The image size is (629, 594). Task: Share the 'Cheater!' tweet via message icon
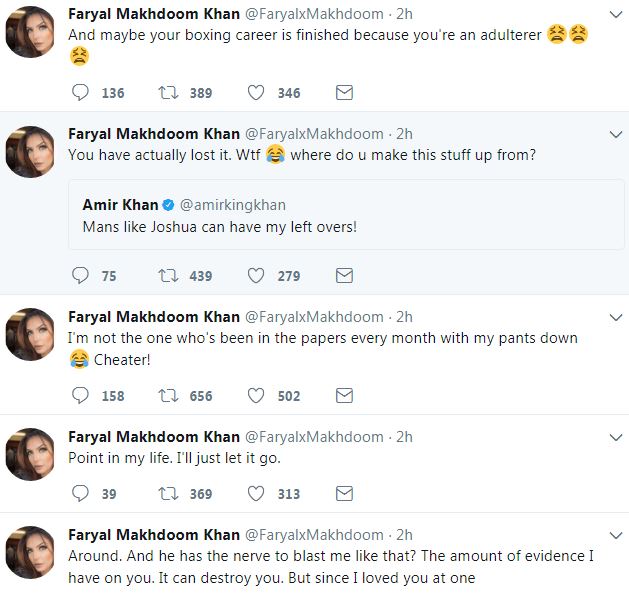click(344, 396)
